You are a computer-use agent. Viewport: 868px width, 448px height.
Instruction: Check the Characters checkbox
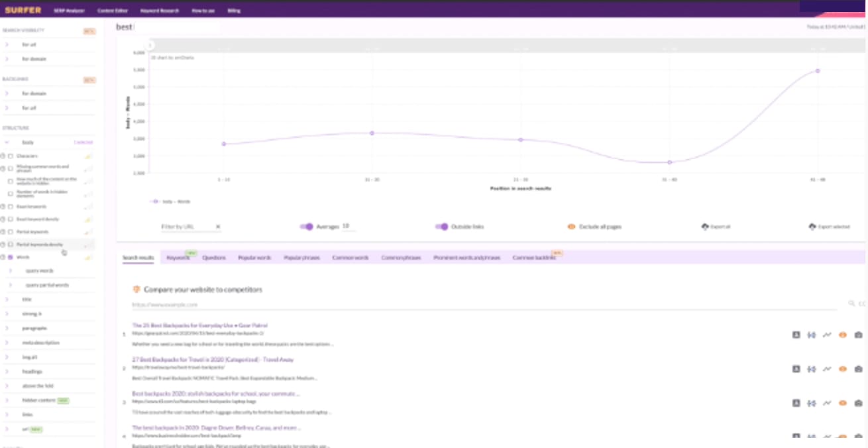[x=11, y=156]
